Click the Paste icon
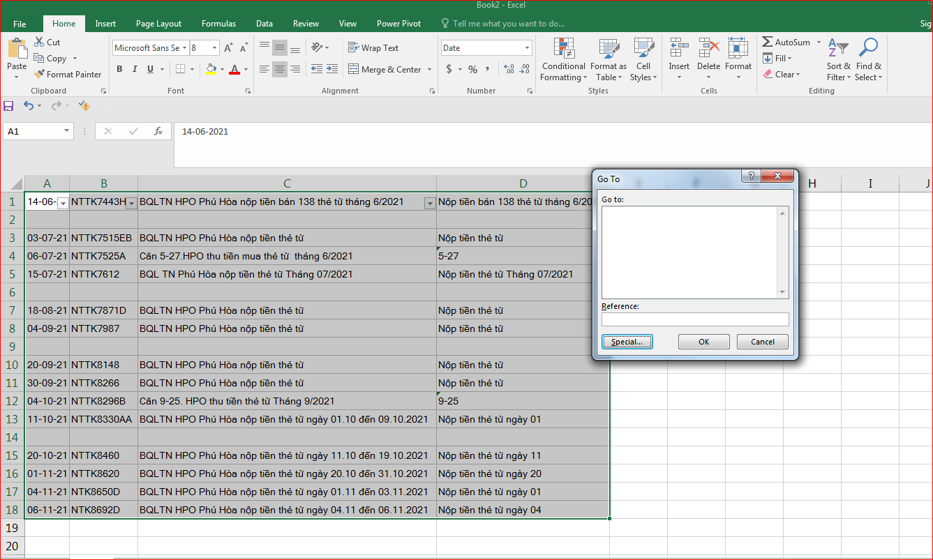 click(x=17, y=49)
